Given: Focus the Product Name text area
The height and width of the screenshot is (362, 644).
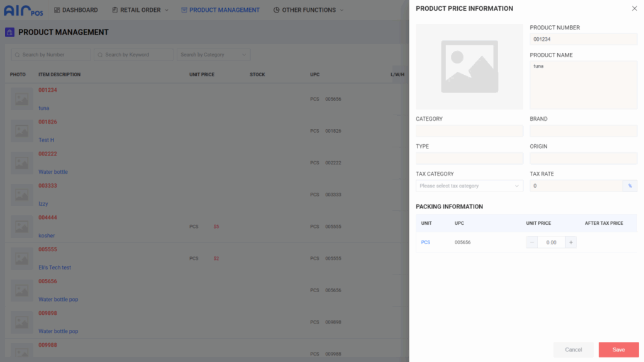Looking at the screenshot, I should click(x=583, y=85).
